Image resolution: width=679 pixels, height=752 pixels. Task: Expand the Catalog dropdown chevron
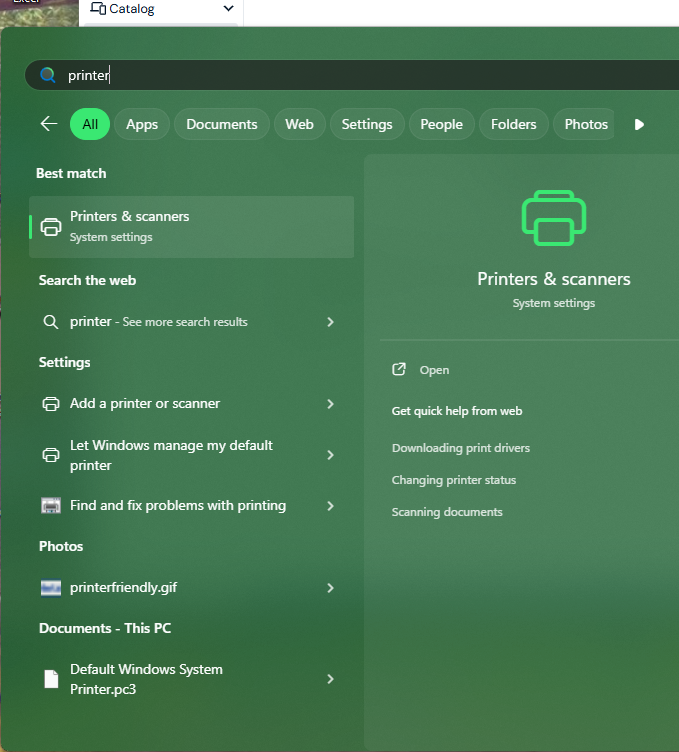pos(229,8)
